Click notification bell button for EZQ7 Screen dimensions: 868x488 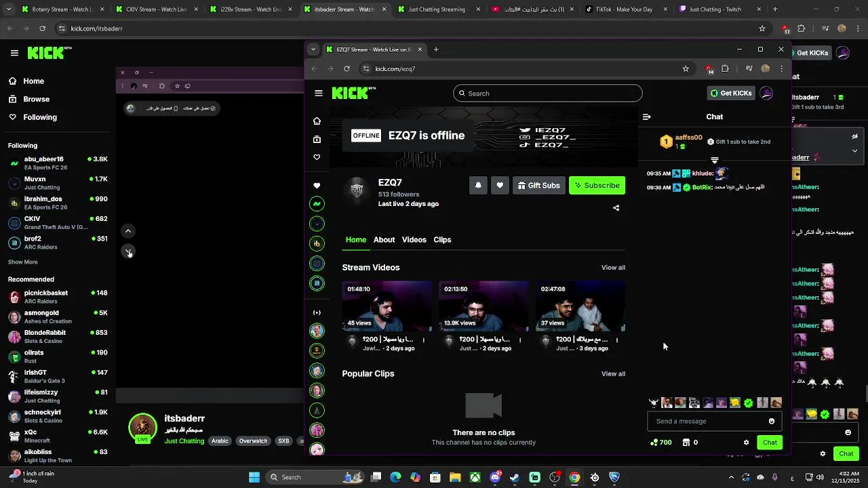pyautogui.click(x=478, y=186)
